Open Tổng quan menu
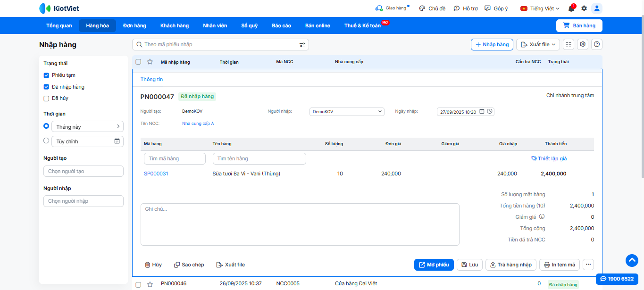 point(59,25)
